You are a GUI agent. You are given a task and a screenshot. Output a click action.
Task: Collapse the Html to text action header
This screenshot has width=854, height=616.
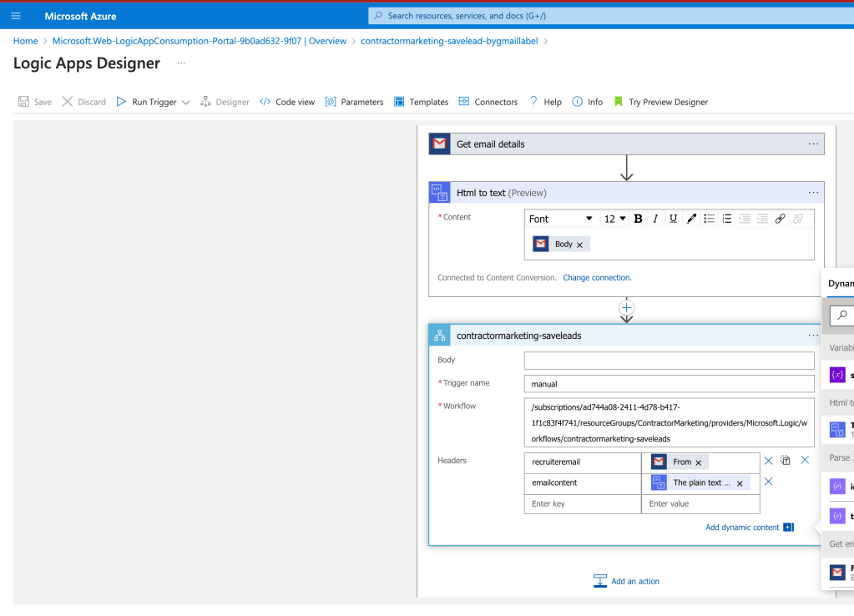626,193
